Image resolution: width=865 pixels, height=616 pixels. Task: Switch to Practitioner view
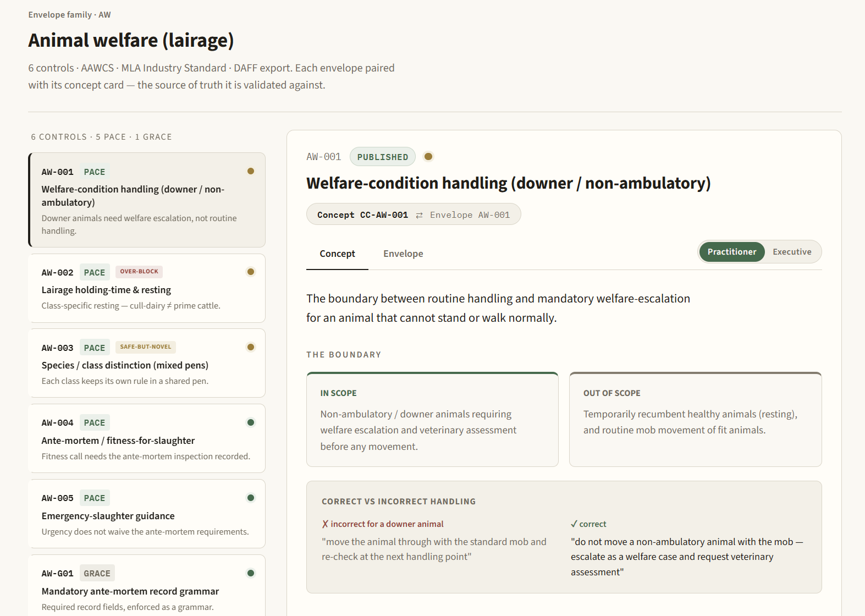[732, 252]
